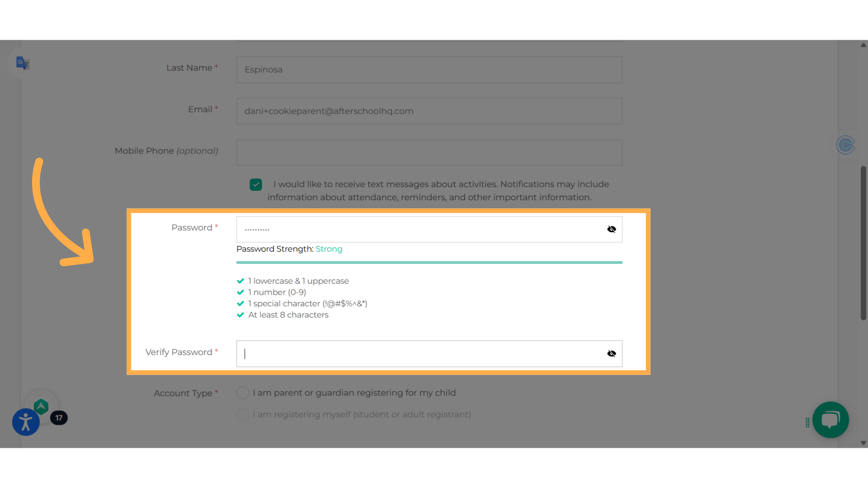Click the scrollbar down arrow

click(863, 443)
